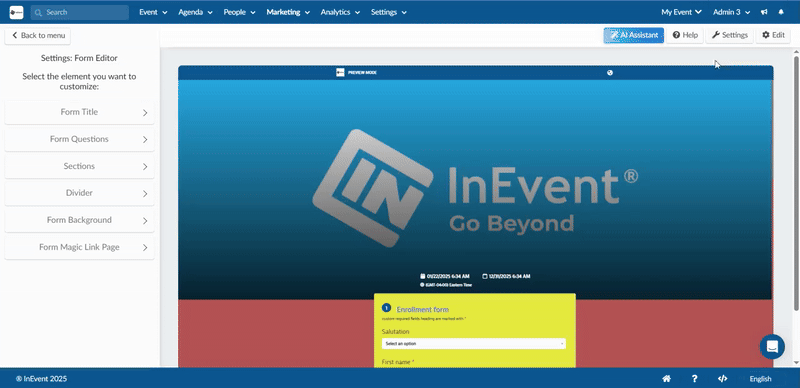Click the blue step 1 circle icon
The width and height of the screenshot is (800, 388).
click(x=386, y=308)
